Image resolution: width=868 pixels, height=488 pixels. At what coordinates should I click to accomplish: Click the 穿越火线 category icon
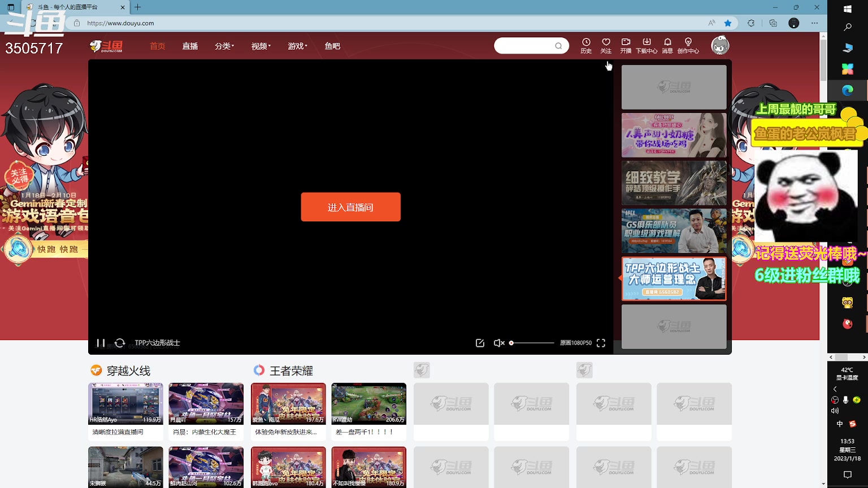(96, 370)
